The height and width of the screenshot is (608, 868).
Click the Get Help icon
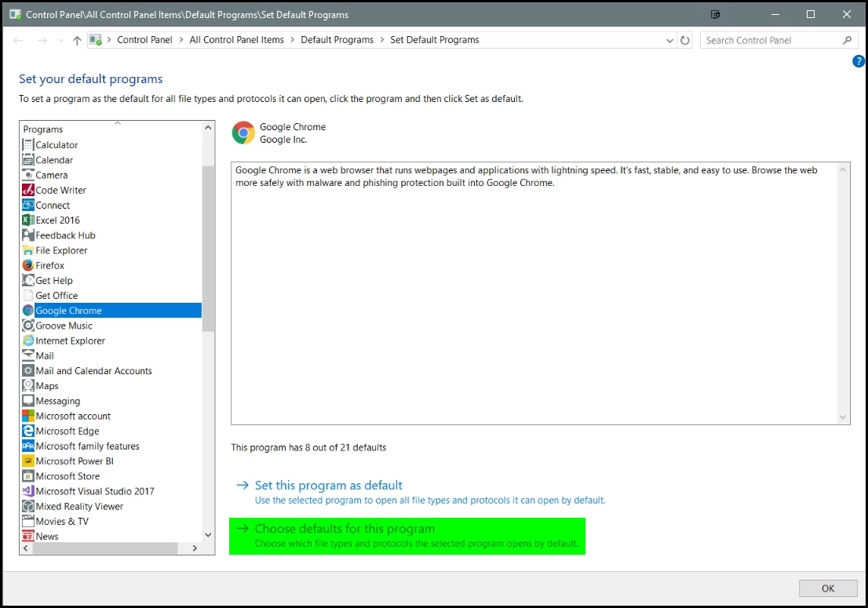point(28,280)
